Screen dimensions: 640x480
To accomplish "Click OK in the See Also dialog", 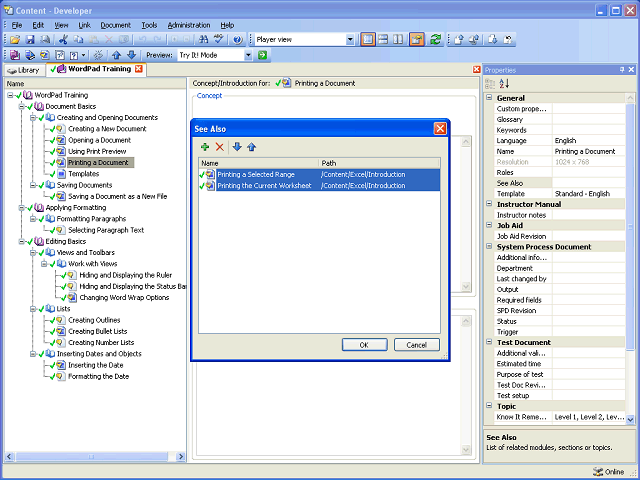I will pos(364,345).
